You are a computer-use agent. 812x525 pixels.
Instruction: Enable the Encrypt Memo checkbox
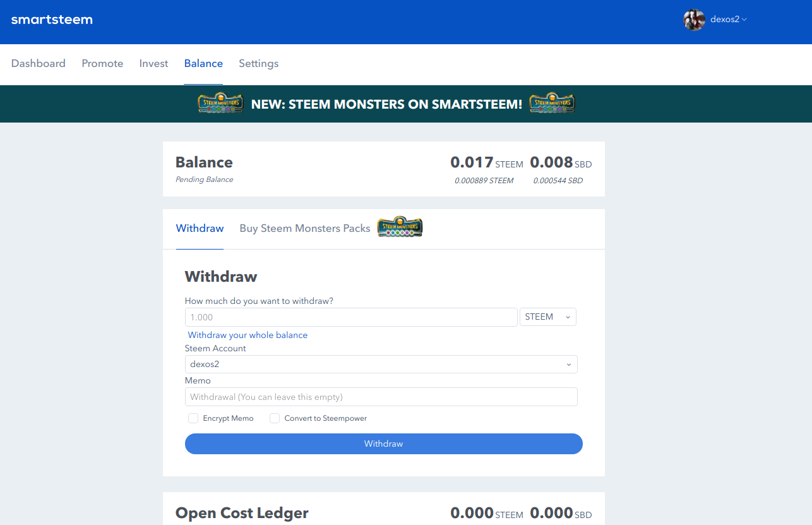click(x=193, y=418)
